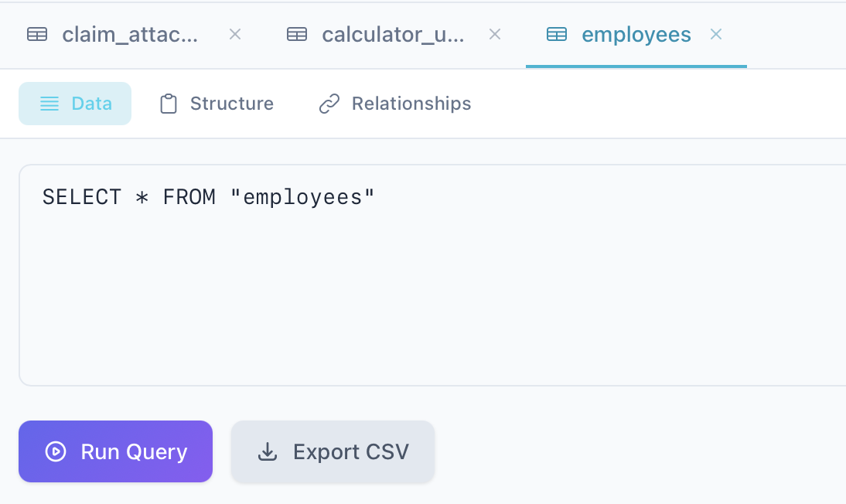Viewport: 846px width, 504px height.
Task: Close the employees tab
Action: [716, 34]
